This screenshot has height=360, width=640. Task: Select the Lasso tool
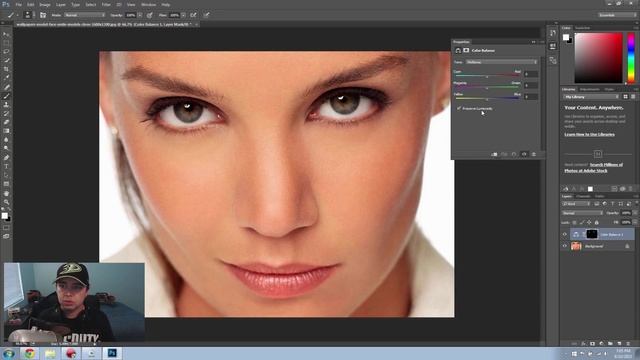[x=6, y=52]
